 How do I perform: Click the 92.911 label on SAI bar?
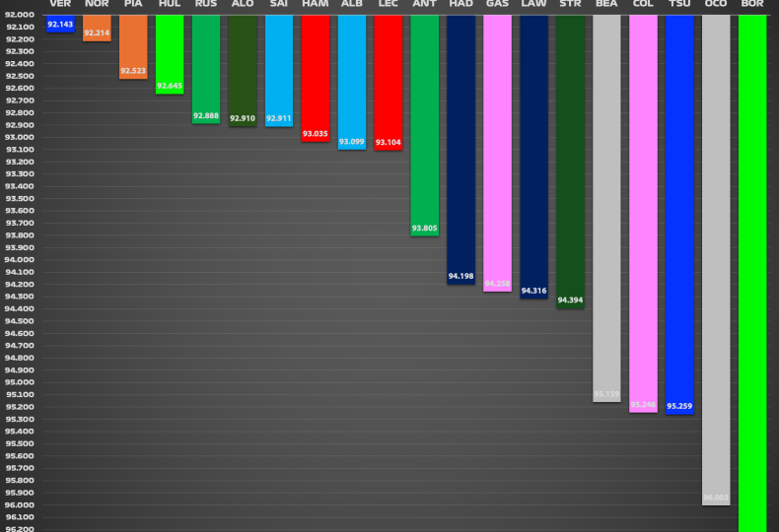279,118
